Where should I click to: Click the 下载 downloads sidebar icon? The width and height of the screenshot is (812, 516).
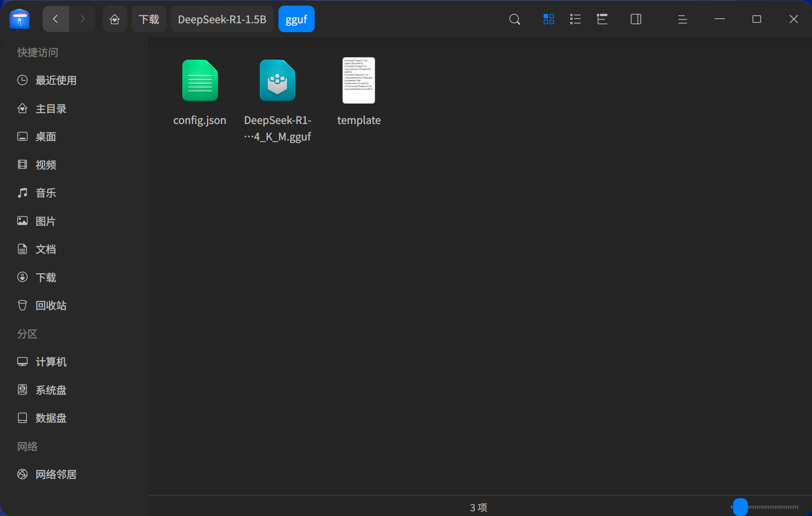point(22,277)
